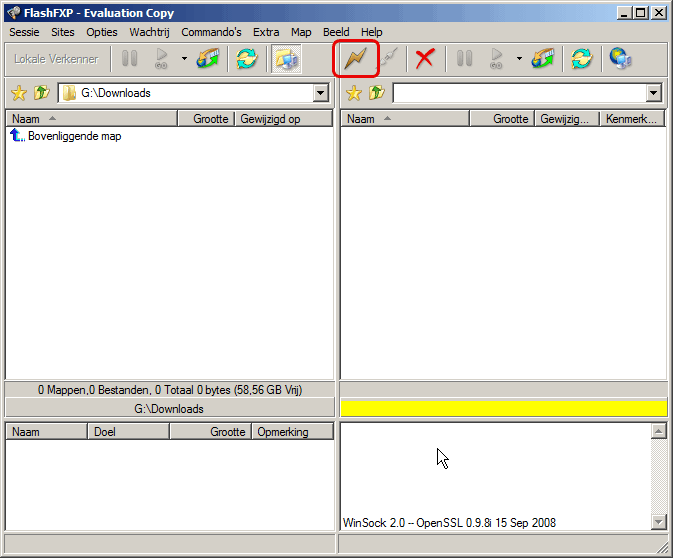
Task: Click the queue Naam column header
Action: (46, 431)
